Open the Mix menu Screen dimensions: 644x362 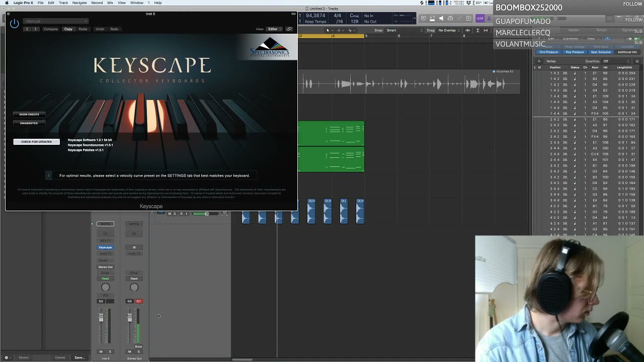click(x=110, y=3)
